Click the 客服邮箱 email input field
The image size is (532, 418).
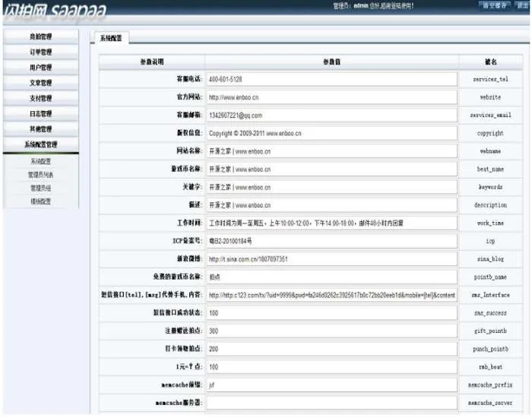point(331,116)
